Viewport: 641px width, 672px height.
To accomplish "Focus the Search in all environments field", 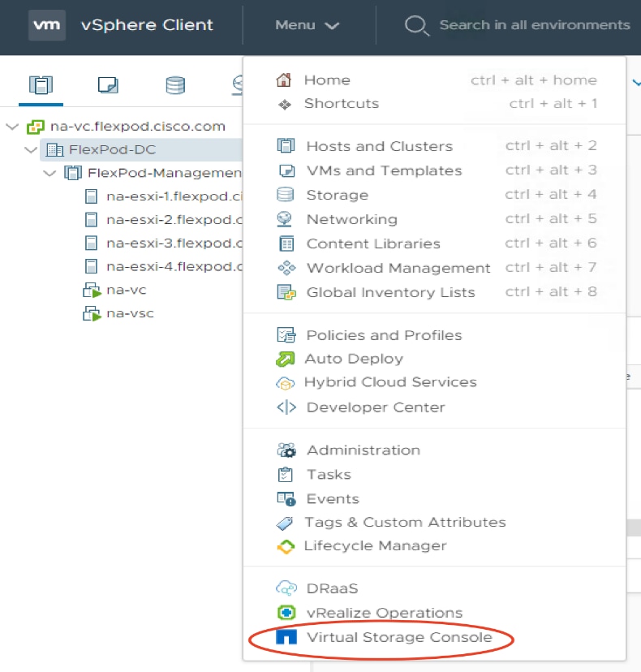I will point(535,25).
